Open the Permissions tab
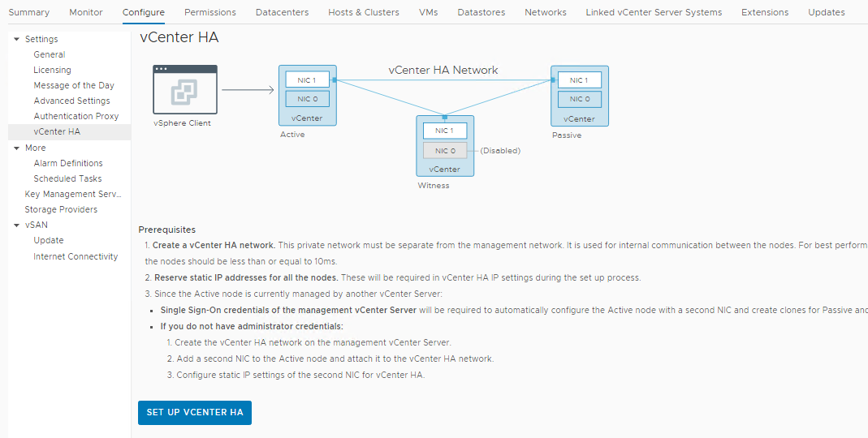This screenshot has width=868, height=438. coord(209,12)
